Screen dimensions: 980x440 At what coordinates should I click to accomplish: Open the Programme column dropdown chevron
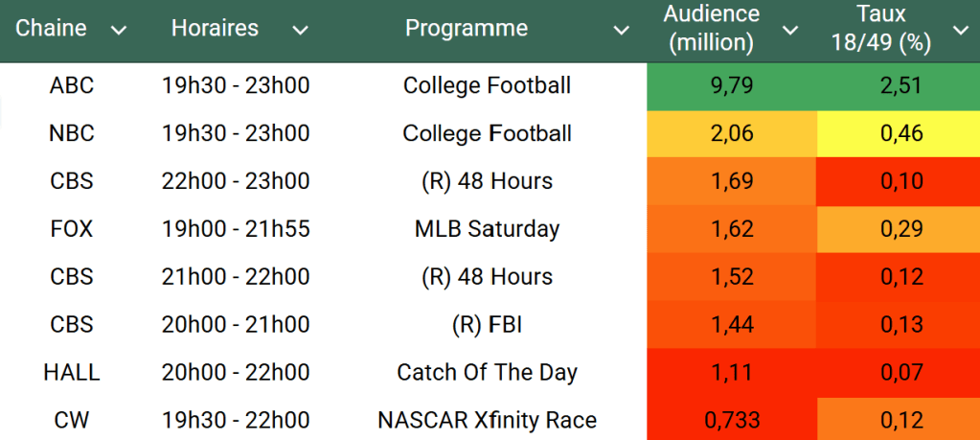coord(622,31)
